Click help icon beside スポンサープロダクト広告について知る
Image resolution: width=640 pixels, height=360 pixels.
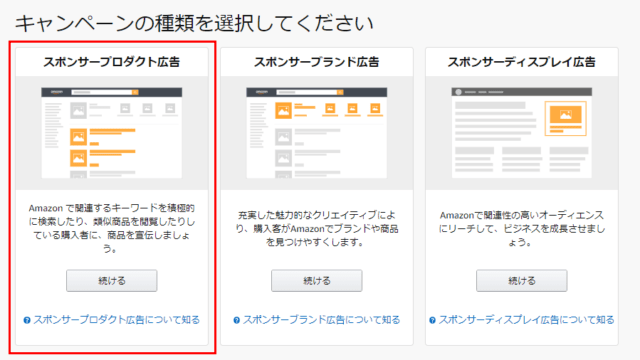(x=27, y=320)
